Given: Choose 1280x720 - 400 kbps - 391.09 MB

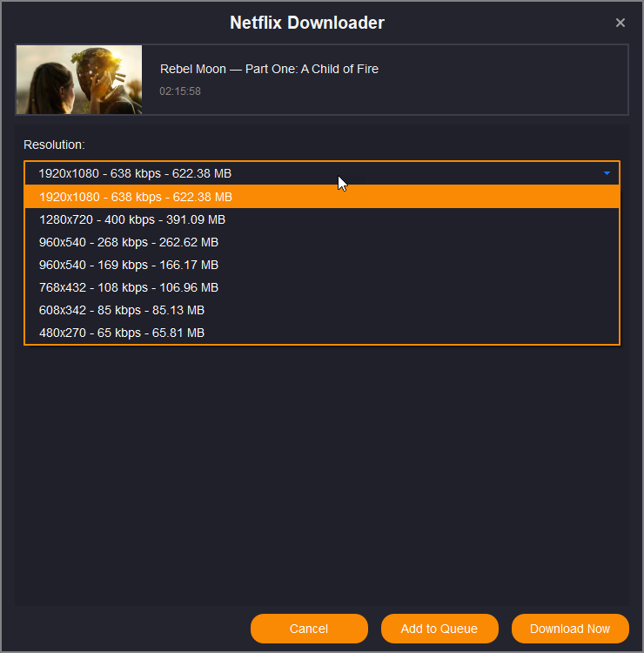Looking at the screenshot, I should [x=322, y=219].
